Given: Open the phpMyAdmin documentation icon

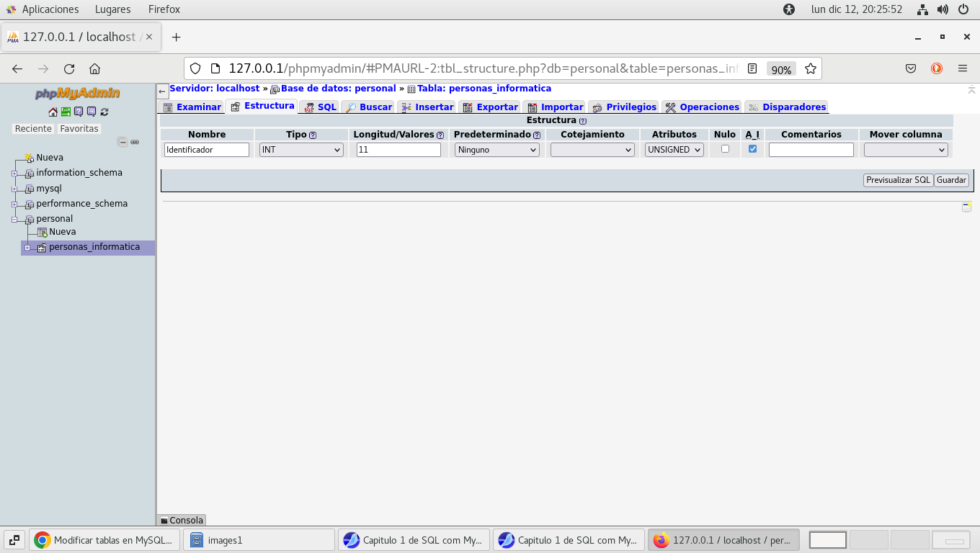Looking at the screenshot, I should click(x=79, y=112).
